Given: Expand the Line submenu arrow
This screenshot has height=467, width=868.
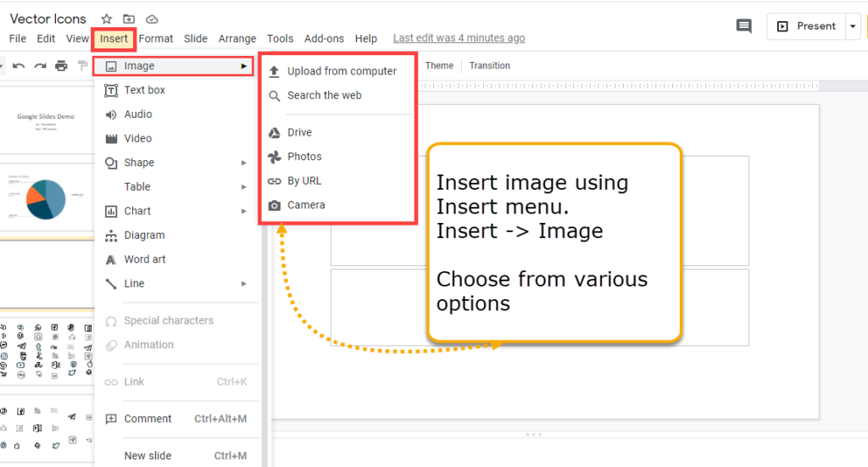Looking at the screenshot, I should point(243,284).
